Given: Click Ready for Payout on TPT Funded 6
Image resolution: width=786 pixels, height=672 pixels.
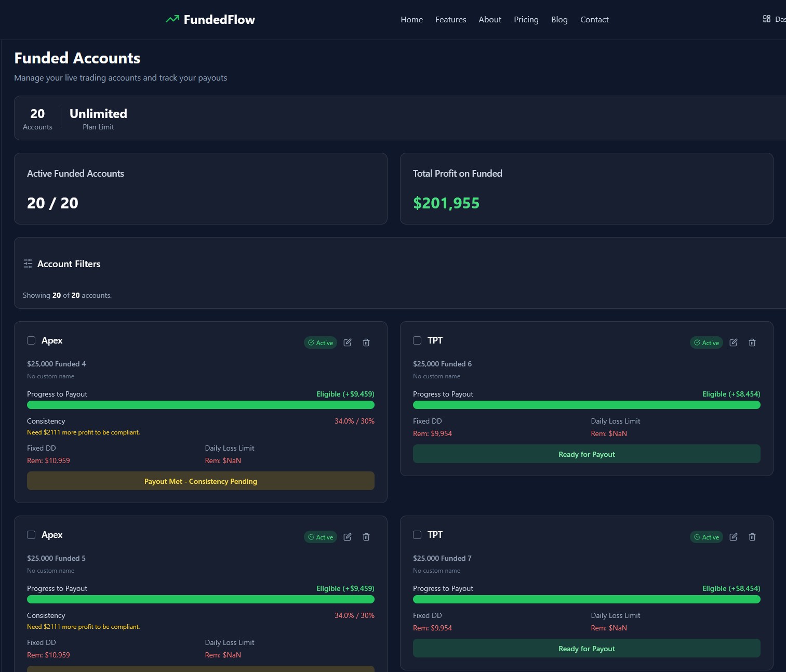Looking at the screenshot, I should [587, 454].
